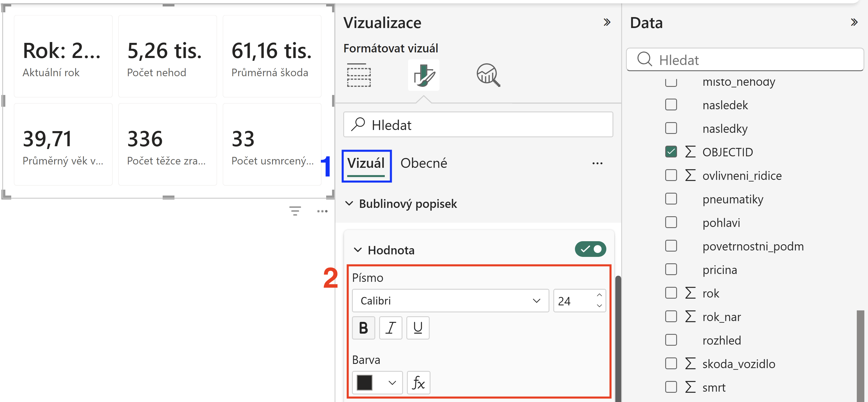
Task: Check the nasledek field checkbox
Action: coord(671,105)
